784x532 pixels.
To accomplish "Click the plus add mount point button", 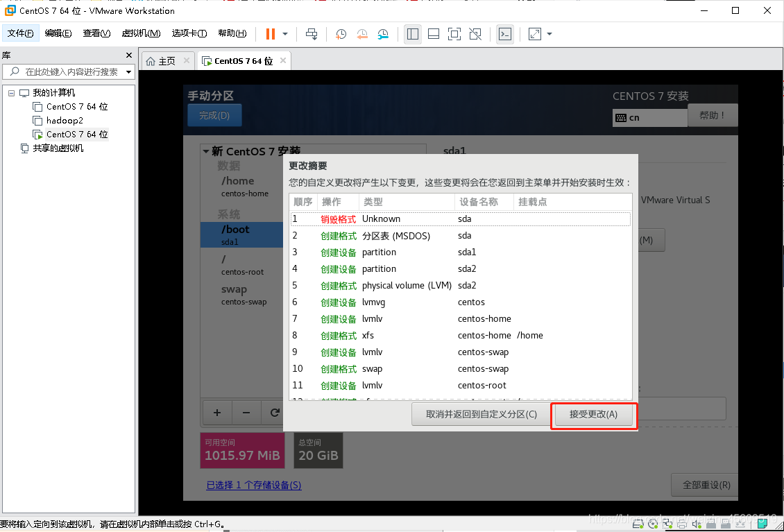I will pos(217,413).
